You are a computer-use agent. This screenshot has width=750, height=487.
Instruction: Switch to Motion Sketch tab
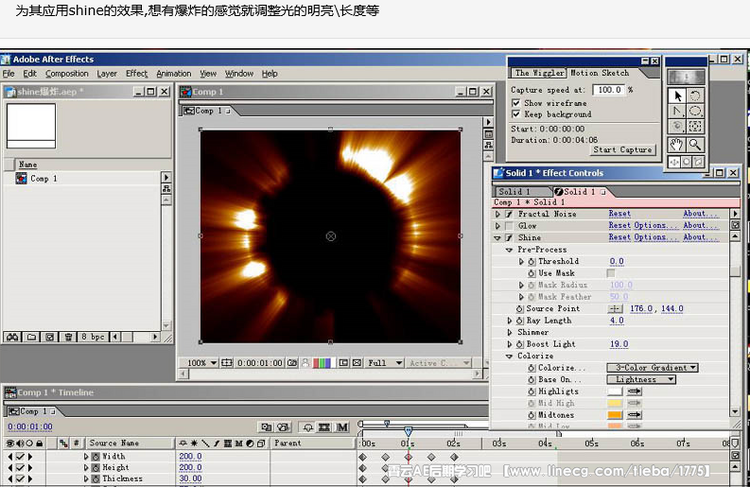(599, 73)
